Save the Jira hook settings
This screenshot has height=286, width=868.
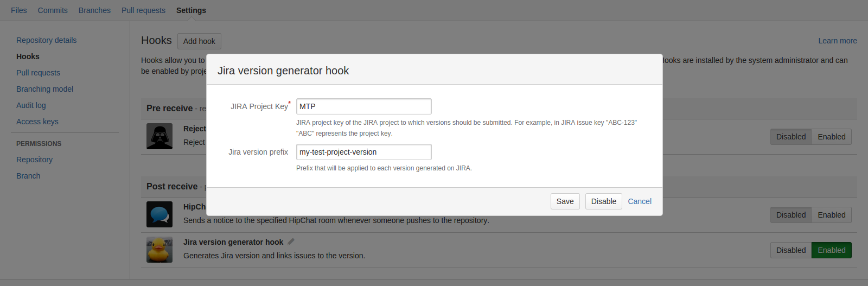[565, 201]
